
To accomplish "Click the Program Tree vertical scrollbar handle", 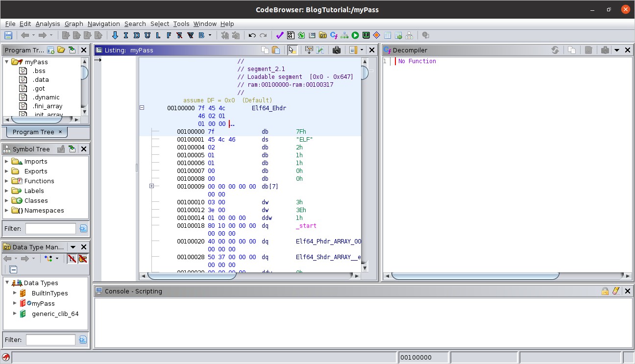I will (x=85, y=73).
